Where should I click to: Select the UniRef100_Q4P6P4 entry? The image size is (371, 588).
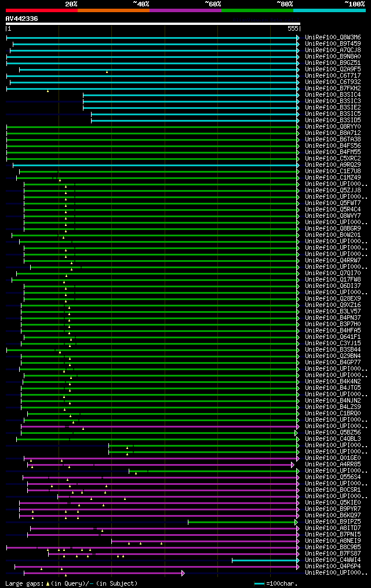click(x=333, y=567)
